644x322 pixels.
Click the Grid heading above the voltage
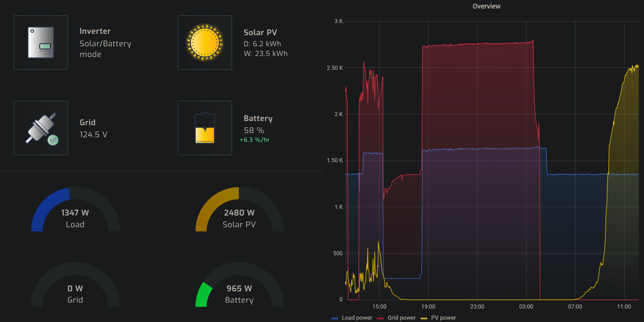click(x=88, y=122)
